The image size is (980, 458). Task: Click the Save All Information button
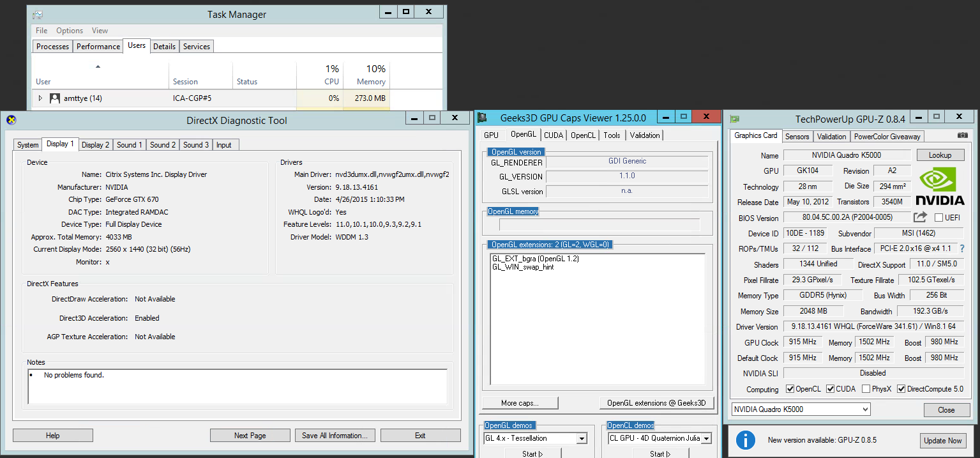click(335, 436)
